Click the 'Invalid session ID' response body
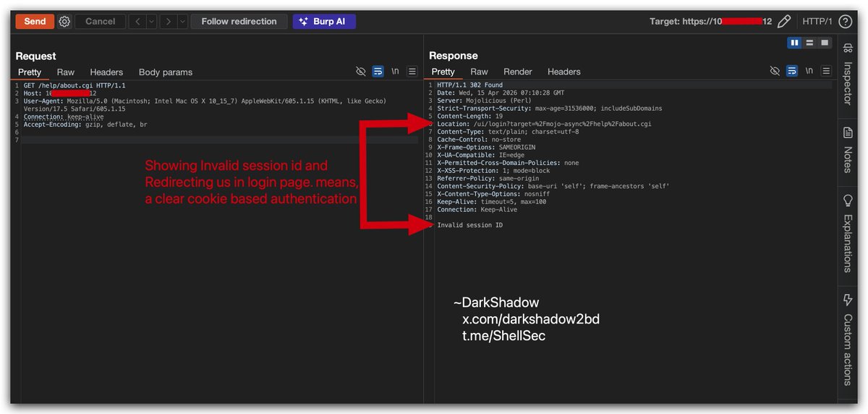 click(469, 225)
